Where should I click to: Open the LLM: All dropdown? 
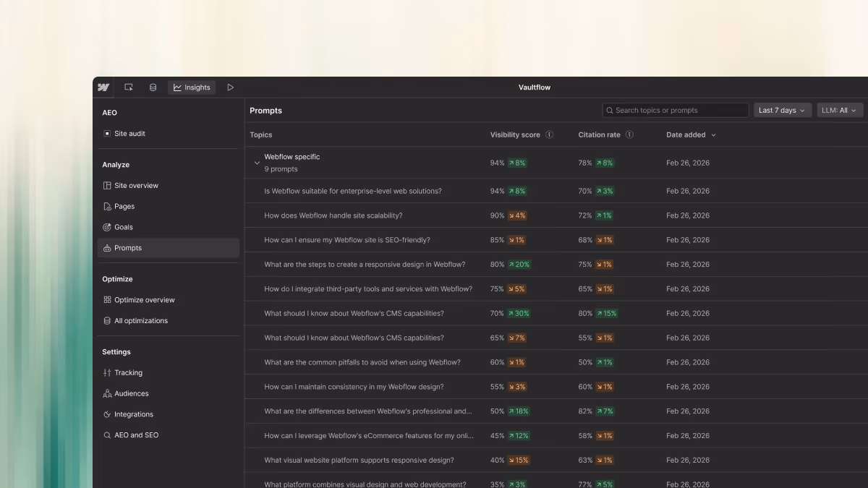click(840, 111)
